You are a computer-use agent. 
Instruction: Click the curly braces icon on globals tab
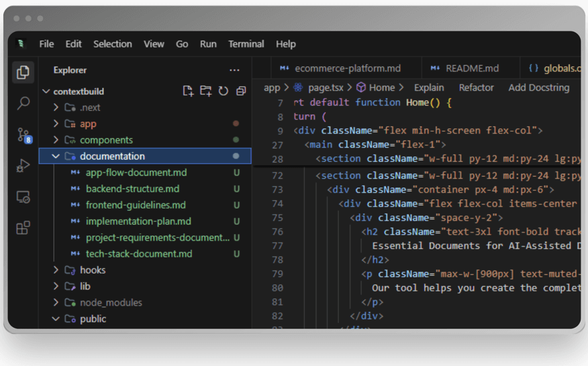click(x=534, y=68)
